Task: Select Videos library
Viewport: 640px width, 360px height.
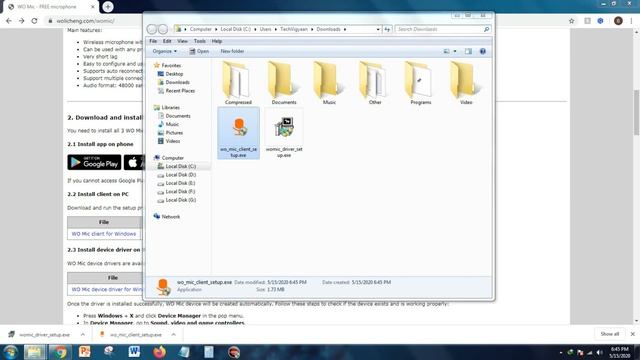Action: click(169, 141)
